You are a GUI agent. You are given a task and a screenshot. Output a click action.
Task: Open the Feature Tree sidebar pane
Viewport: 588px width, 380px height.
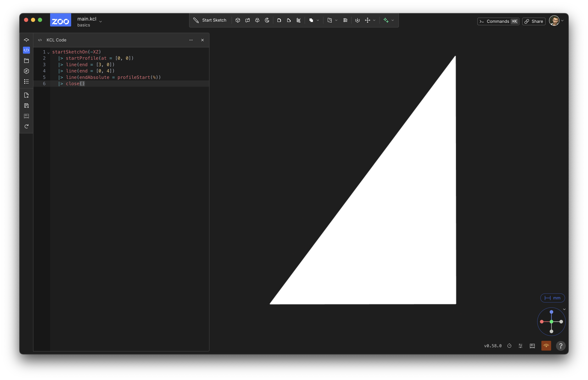[26, 40]
